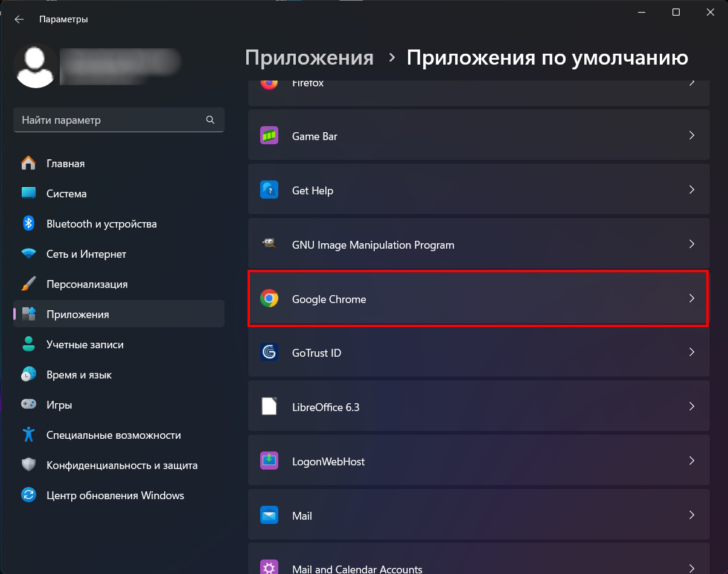
Task: Open Игры settings section
Action: coord(119,405)
